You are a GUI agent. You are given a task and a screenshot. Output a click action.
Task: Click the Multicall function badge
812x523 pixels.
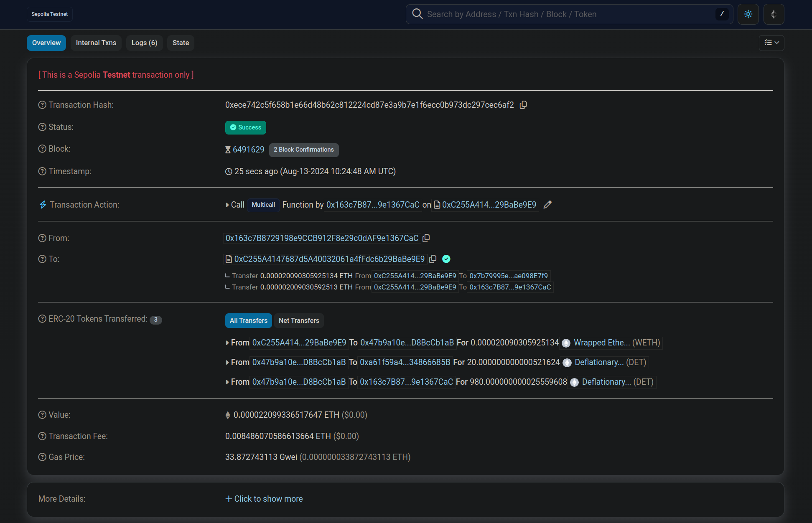[x=263, y=205]
